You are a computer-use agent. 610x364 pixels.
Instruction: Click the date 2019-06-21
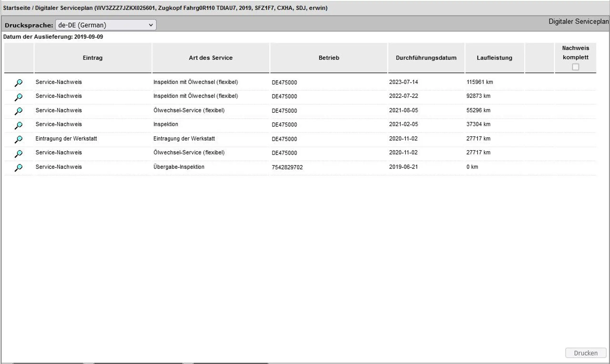click(x=403, y=167)
